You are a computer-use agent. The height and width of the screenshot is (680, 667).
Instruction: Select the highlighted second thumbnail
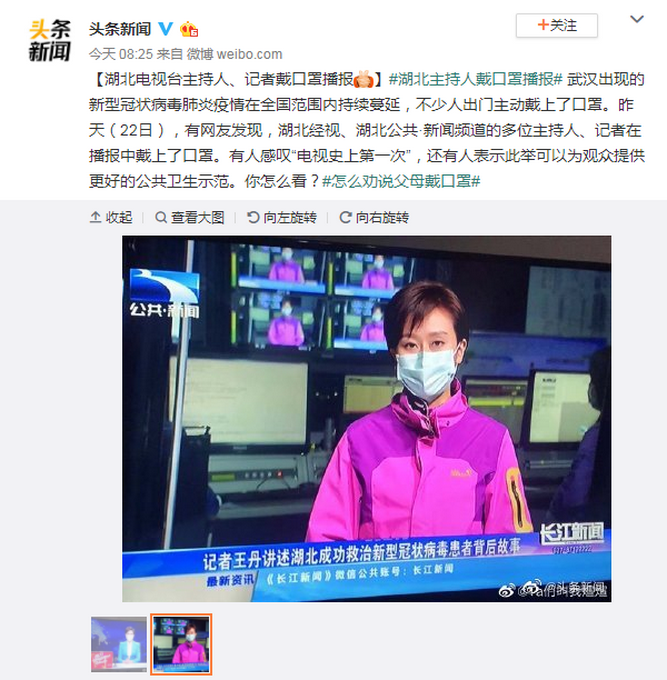pos(181,644)
